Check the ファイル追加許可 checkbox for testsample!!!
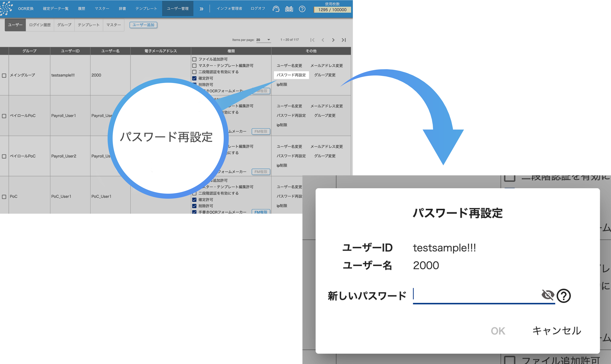Screen dimensions: 611x364 click(x=194, y=59)
